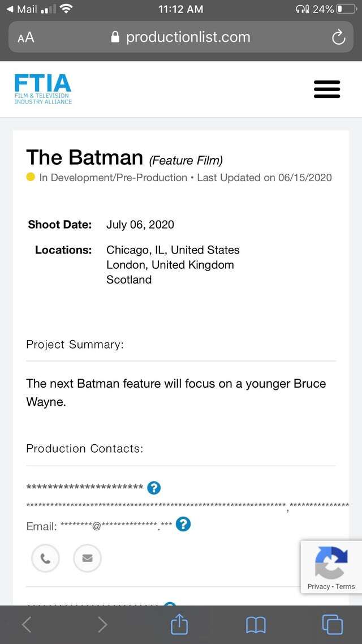The image size is (362, 644).
Task: Tap The Batman title heading
Action: [84, 157]
